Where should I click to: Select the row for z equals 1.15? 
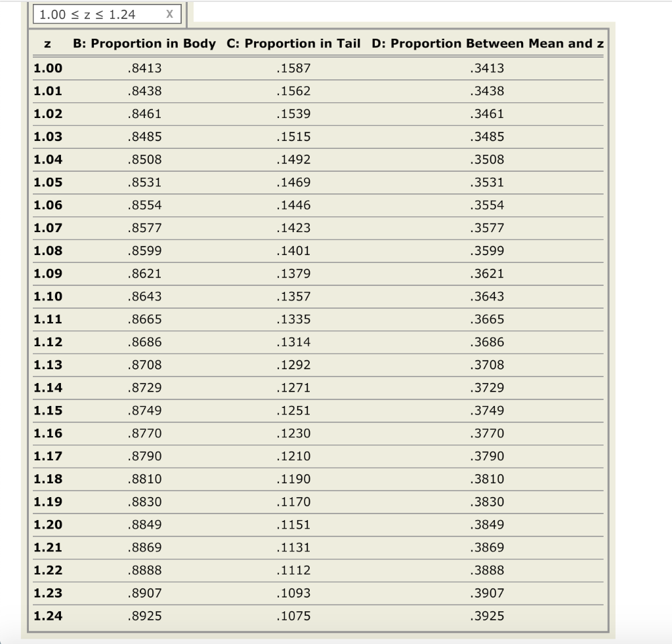point(47,411)
